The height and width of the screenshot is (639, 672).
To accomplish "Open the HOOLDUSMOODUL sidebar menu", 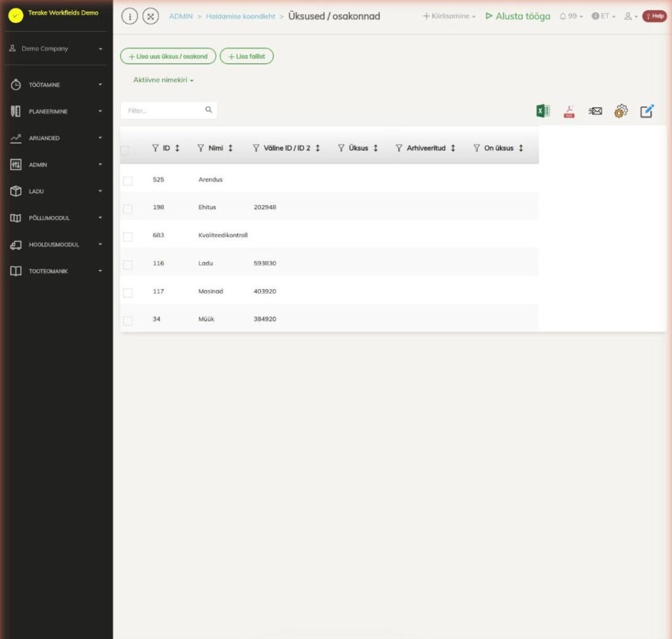I will click(56, 244).
